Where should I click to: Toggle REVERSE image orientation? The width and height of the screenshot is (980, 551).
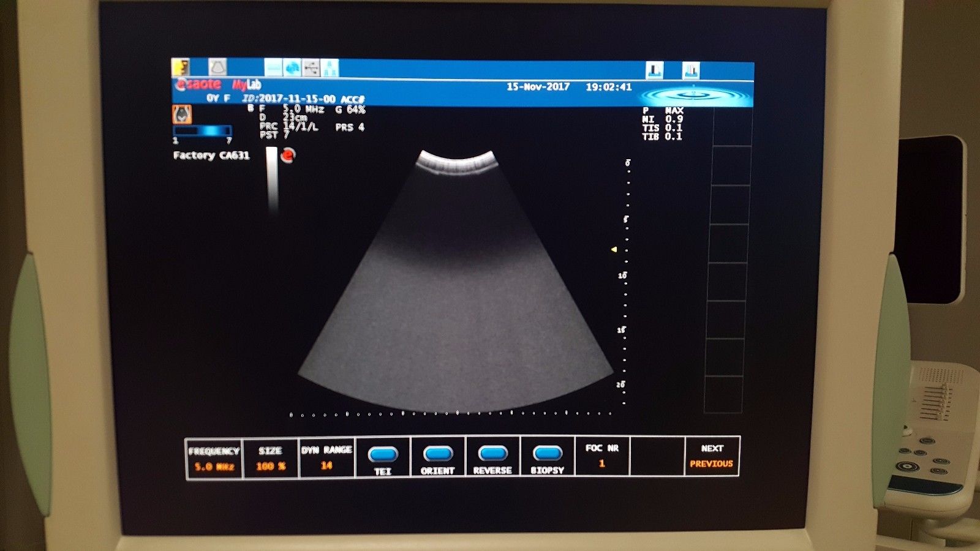[492, 455]
